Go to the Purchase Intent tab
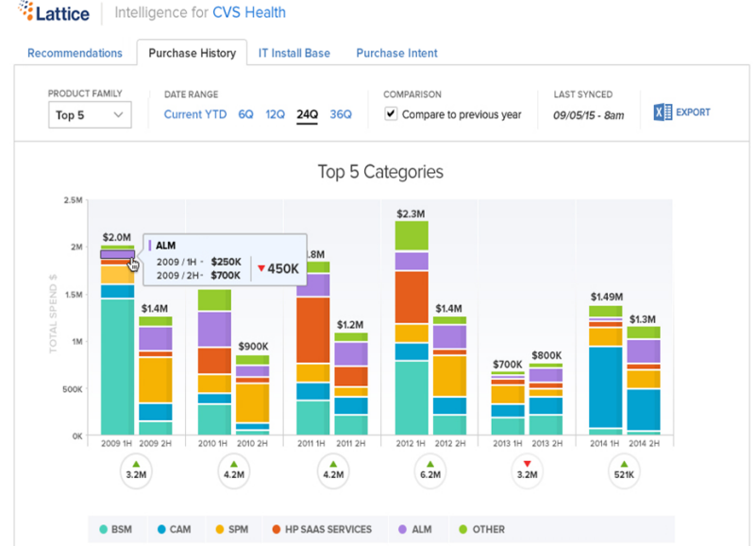This screenshot has width=756, height=546. click(x=396, y=53)
